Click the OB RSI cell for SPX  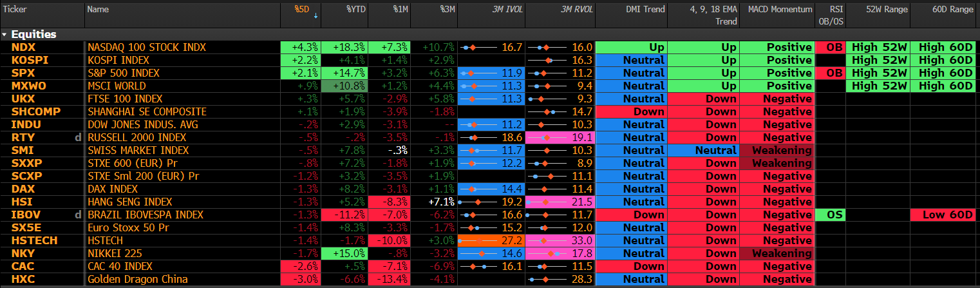pos(830,73)
